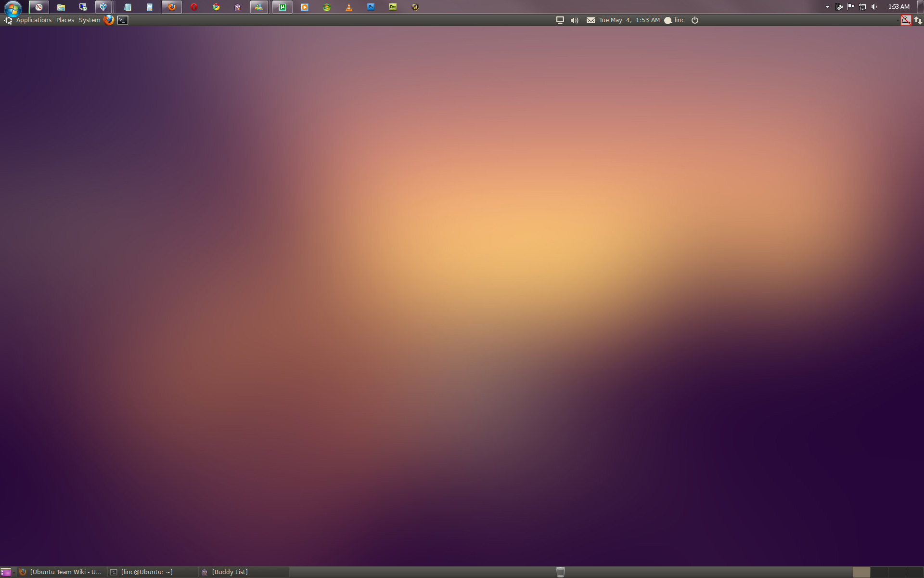Viewport: 924px width, 578px height.
Task: Switch to the first highlighted workspace
Action: 861,572
